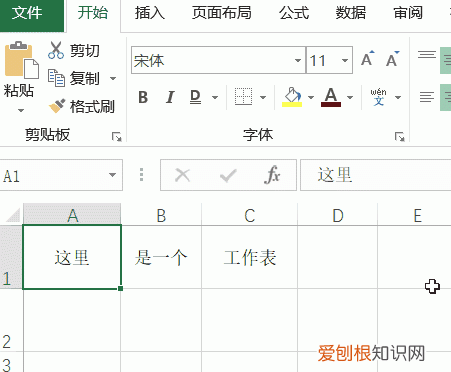Image resolution: width=451 pixels, height=372 pixels.
Task: Open the 文件 (File) menu
Action: (x=31, y=15)
